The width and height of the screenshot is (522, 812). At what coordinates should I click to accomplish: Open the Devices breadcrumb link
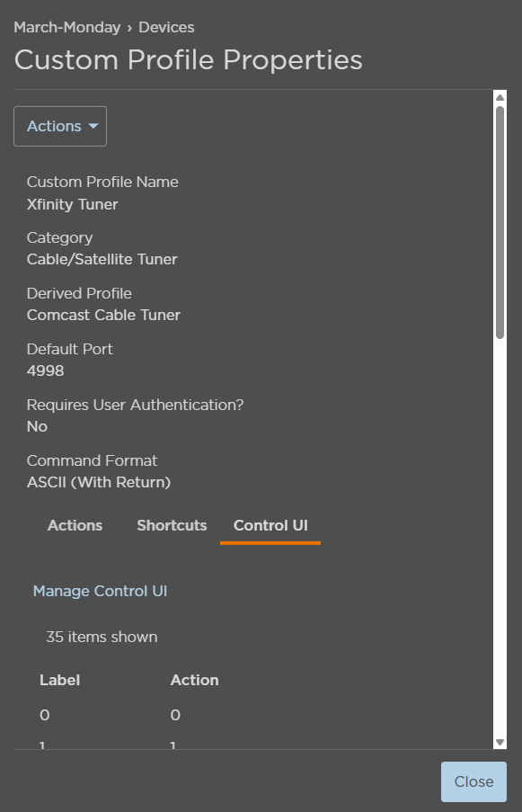tap(166, 27)
